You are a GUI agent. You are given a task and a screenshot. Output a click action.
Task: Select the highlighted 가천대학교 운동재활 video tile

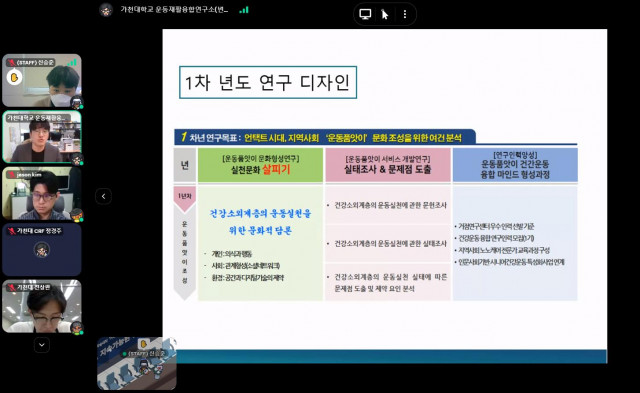(x=42, y=137)
